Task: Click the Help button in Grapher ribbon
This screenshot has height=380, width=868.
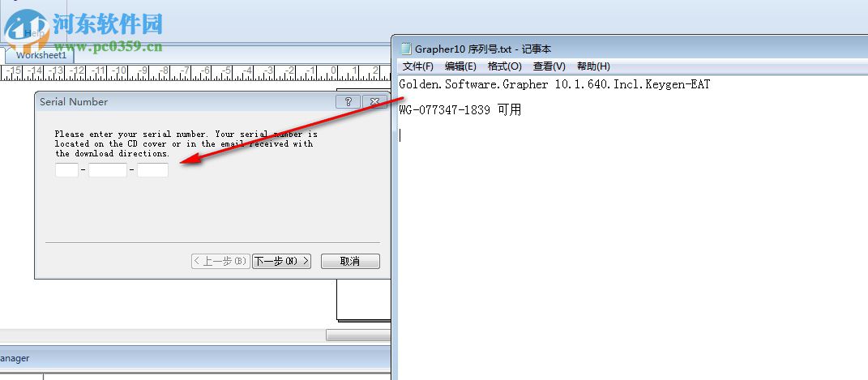Action: coord(34,33)
